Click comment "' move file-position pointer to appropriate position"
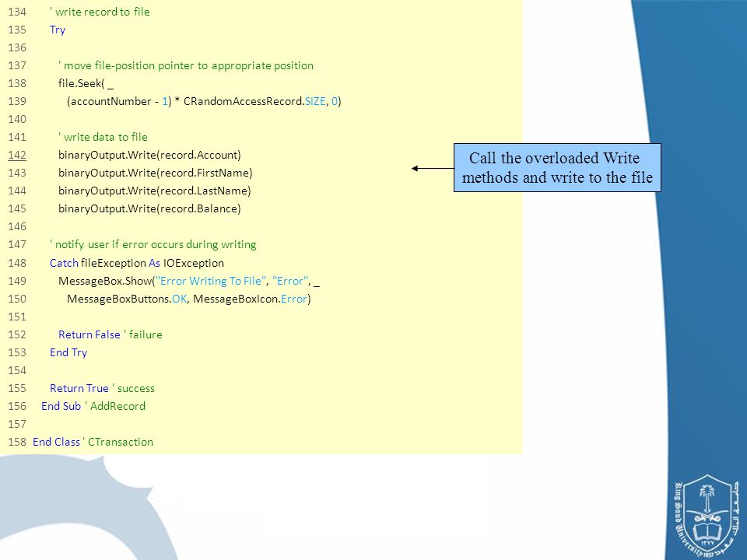Image resolution: width=747 pixels, height=560 pixels. point(186,65)
